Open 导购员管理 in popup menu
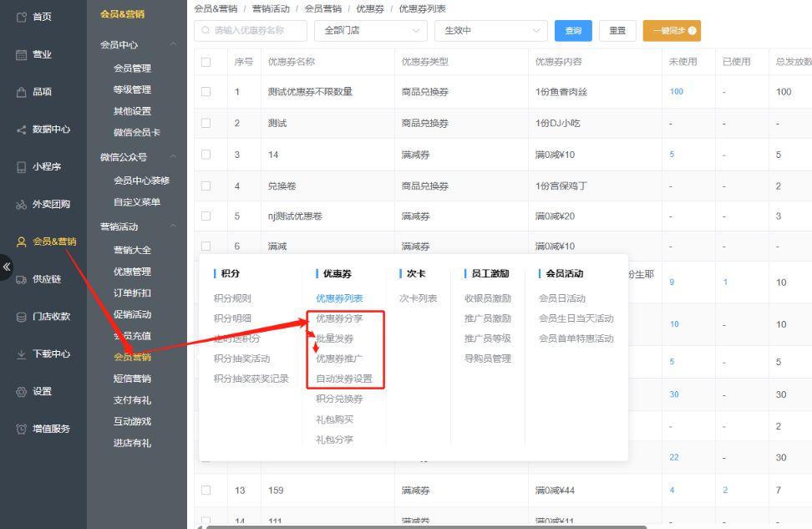812x529 pixels. tap(488, 359)
